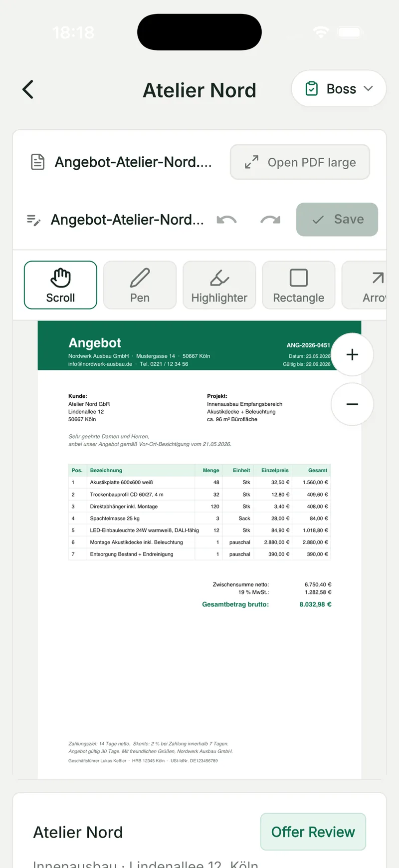Tap Entsorgung Bestand + Endreinigung row
Viewport: 399px width, 868px height.
tap(199, 554)
